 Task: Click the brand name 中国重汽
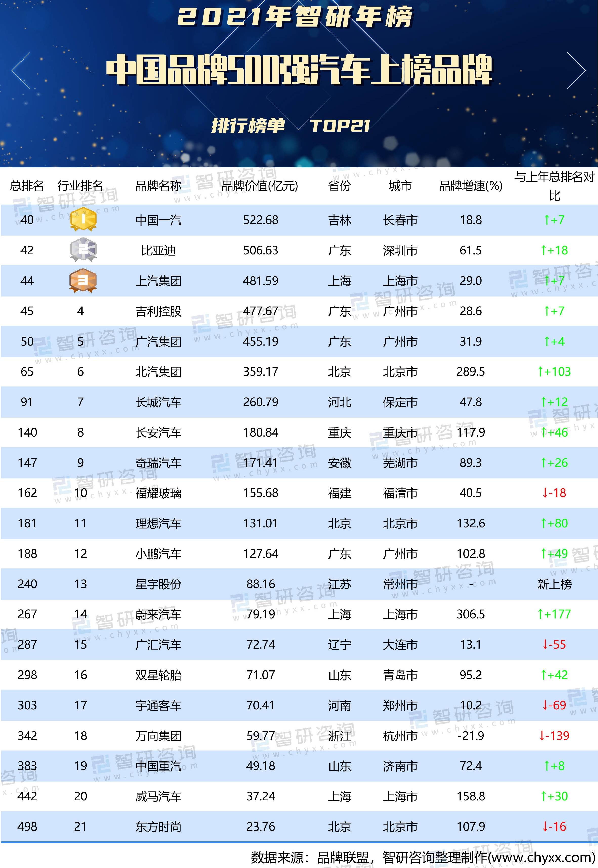158,766
